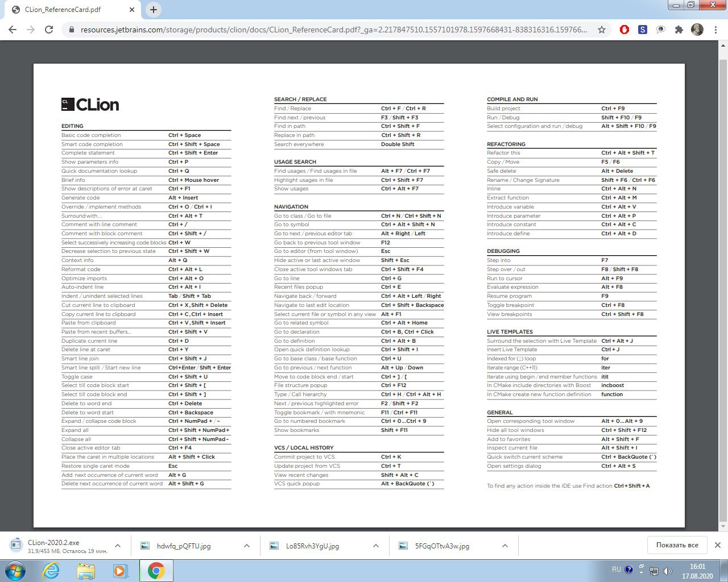728x582 pixels.
Task: Click the Chrome taskbar icon
Action: pos(156,571)
